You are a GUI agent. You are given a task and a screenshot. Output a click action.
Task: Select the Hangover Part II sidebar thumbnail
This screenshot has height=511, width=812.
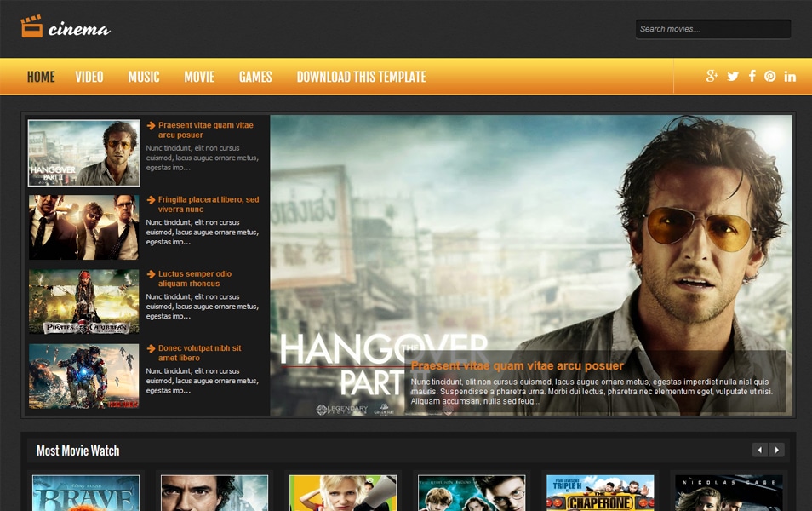(84, 153)
